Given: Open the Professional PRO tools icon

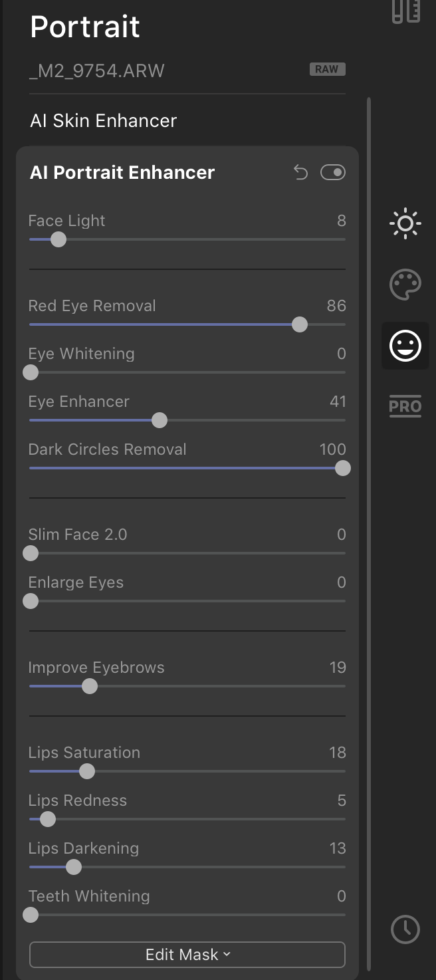Looking at the screenshot, I should pyautogui.click(x=405, y=406).
